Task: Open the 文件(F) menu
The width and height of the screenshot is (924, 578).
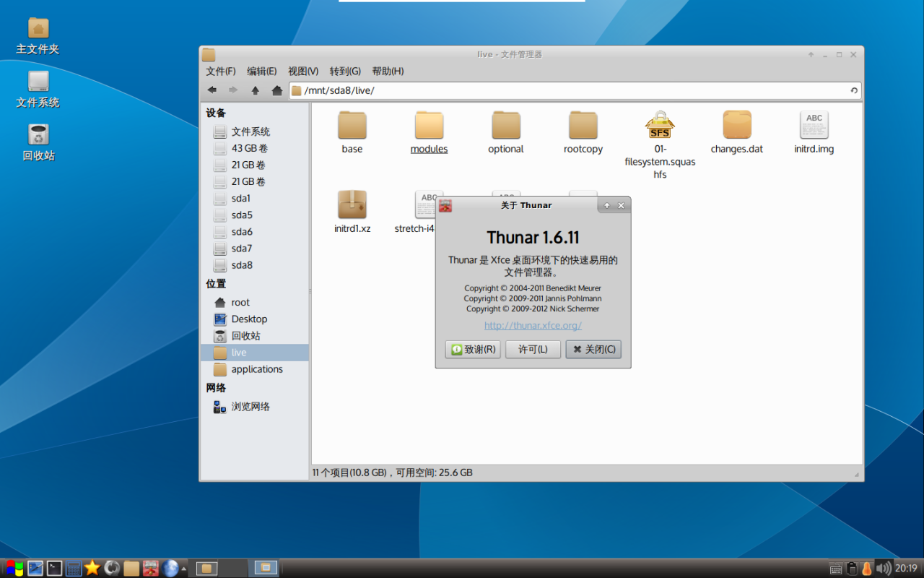Action: point(221,71)
